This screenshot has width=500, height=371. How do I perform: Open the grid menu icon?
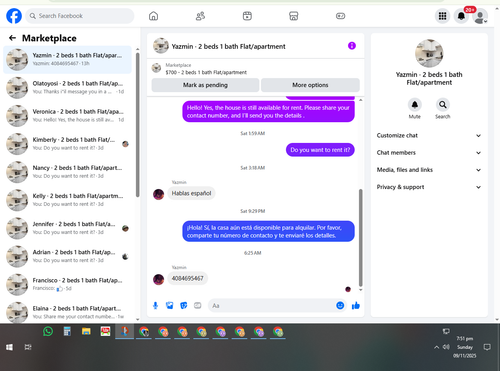coord(442,16)
